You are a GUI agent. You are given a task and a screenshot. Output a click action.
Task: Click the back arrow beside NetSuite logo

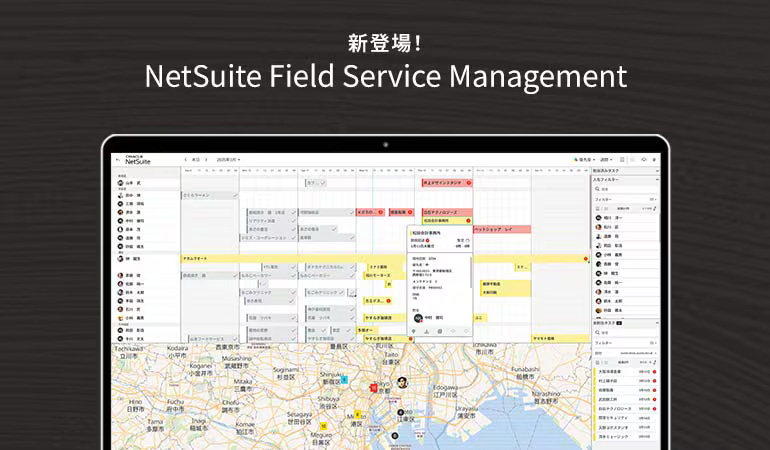tap(117, 160)
